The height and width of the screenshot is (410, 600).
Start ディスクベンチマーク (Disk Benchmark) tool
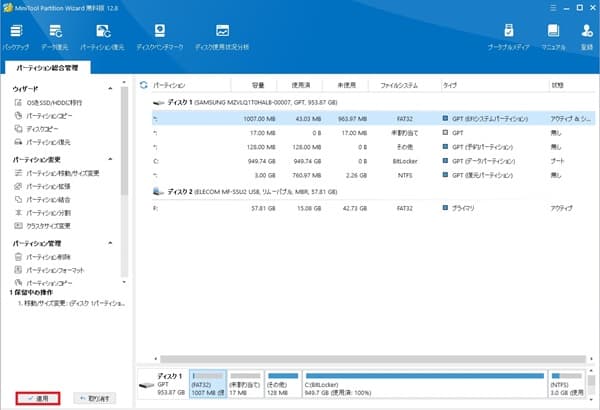click(160, 37)
